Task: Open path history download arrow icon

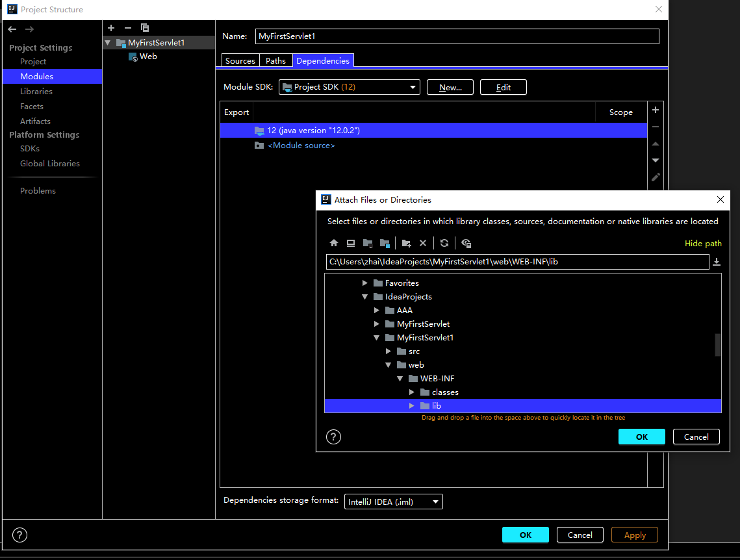Action: 717,262
